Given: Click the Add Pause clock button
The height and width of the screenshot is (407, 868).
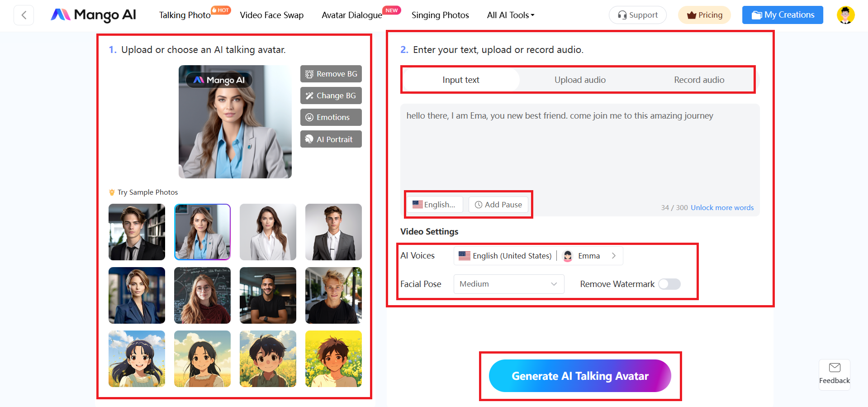Looking at the screenshot, I should point(498,205).
